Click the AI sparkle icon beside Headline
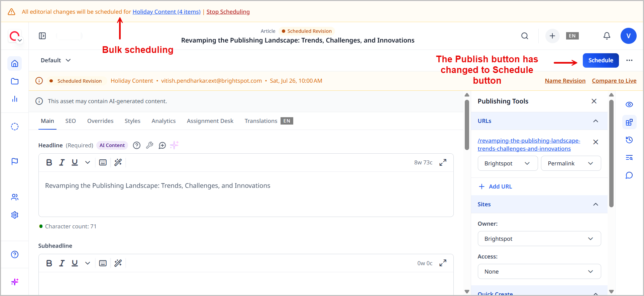 pos(174,145)
